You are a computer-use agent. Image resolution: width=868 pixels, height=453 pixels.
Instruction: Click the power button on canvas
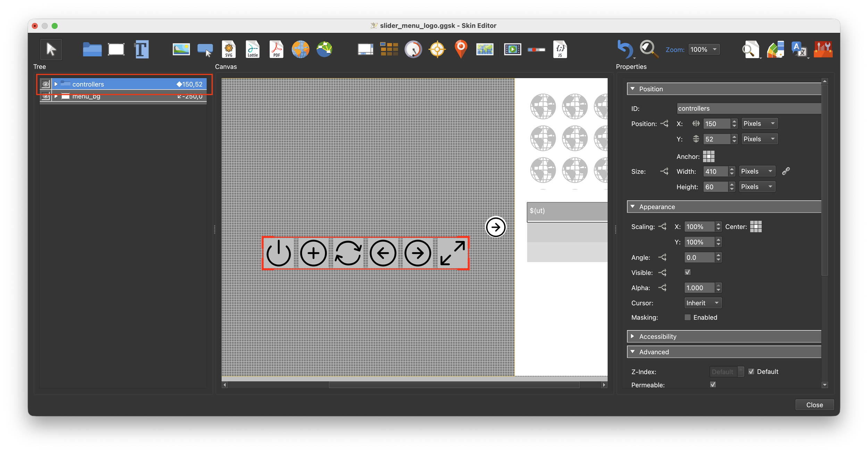tap(279, 253)
